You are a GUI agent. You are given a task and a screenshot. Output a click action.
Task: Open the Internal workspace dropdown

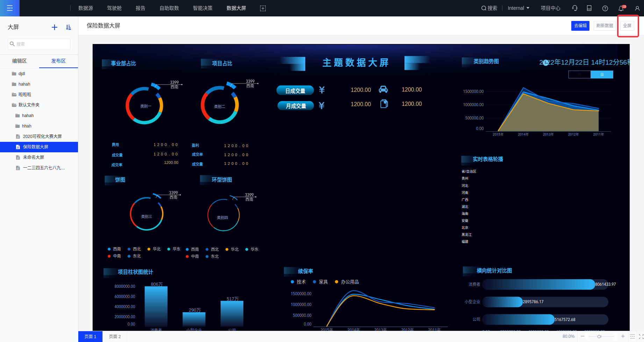(x=518, y=8)
